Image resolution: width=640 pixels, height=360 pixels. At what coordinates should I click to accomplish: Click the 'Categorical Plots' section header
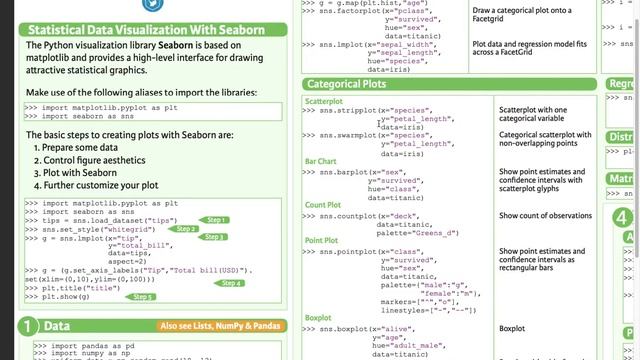(347, 84)
